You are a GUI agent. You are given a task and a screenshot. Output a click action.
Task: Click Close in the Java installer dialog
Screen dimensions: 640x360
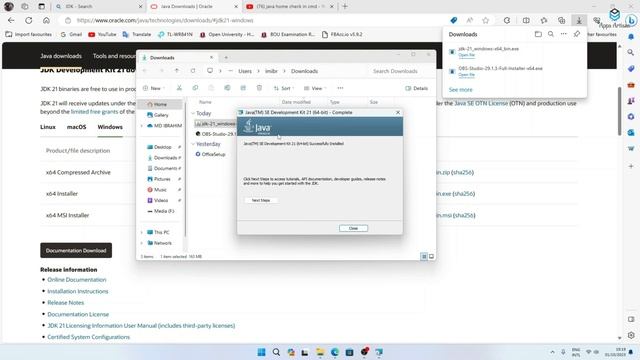(353, 228)
